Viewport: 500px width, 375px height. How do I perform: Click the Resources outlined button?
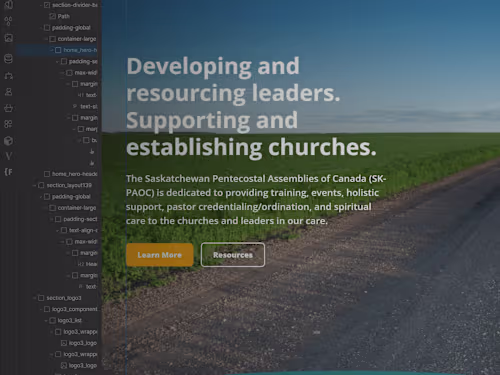click(233, 255)
